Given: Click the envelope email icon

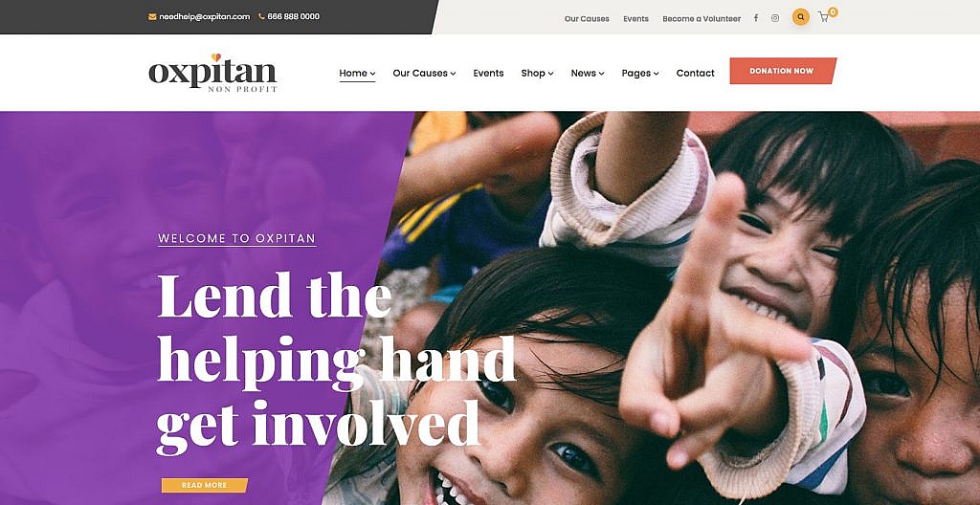Looking at the screenshot, I should coord(152,17).
